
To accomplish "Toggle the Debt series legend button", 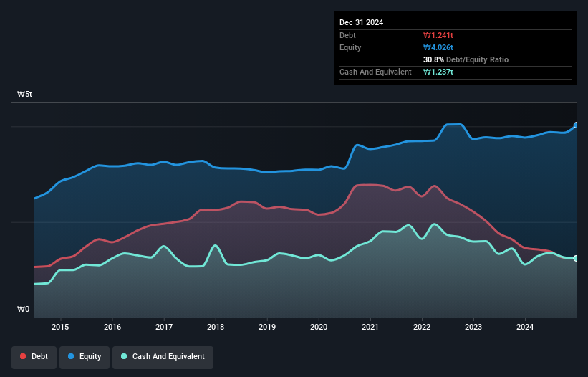I will click(x=34, y=357).
